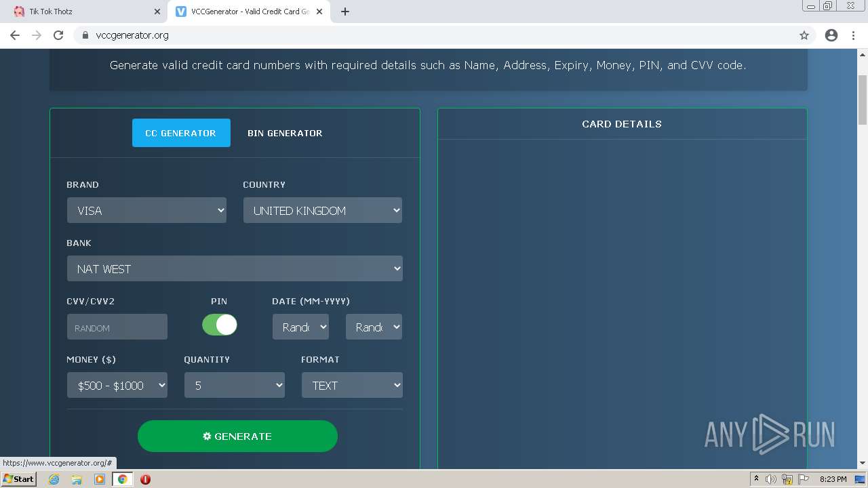The width and height of the screenshot is (868, 488).
Task: Select the VCCGenerator browser tab
Action: [x=249, y=12]
